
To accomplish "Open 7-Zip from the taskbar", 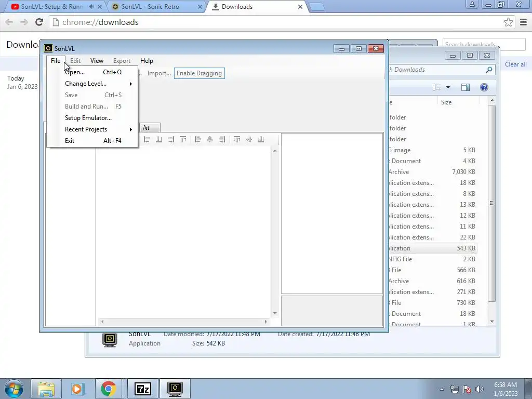I will [x=142, y=389].
